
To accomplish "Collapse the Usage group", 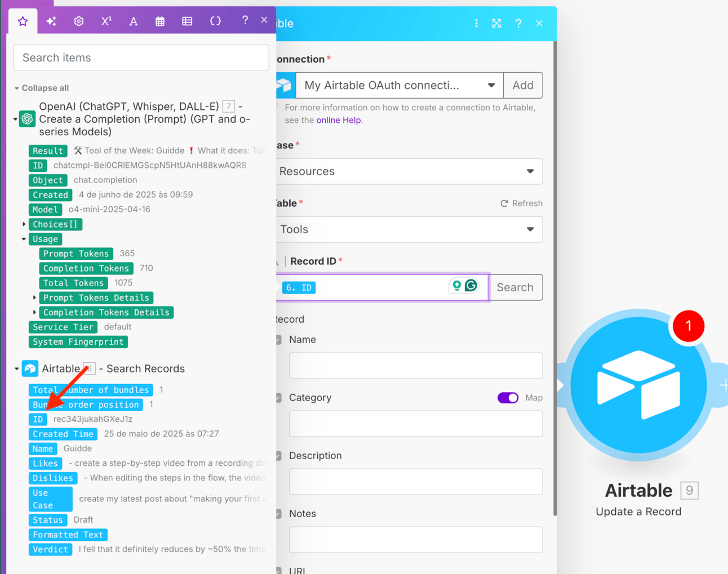I will 24,239.
